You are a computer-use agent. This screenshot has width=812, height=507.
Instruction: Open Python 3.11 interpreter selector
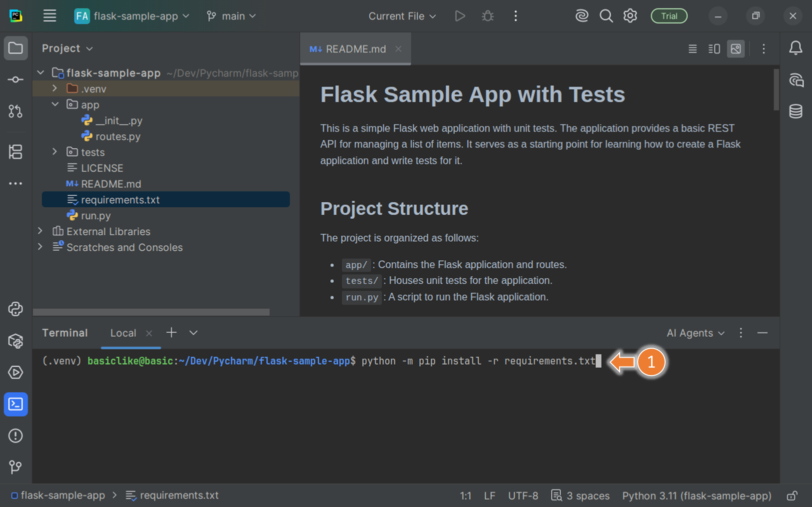697,496
